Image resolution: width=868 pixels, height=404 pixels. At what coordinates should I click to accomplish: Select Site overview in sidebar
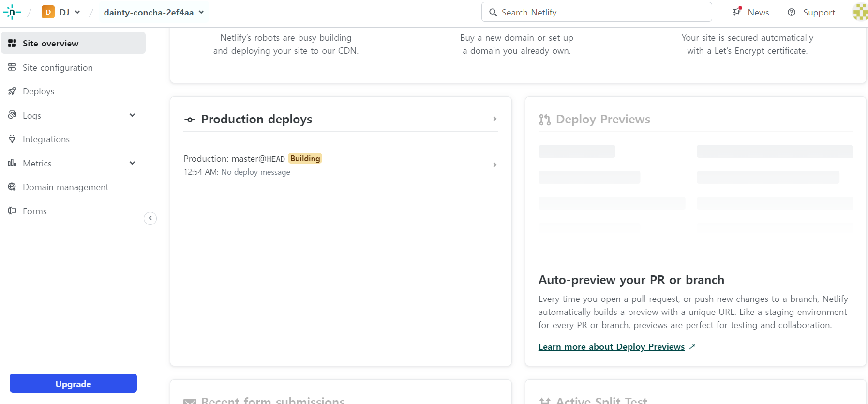[74, 43]
